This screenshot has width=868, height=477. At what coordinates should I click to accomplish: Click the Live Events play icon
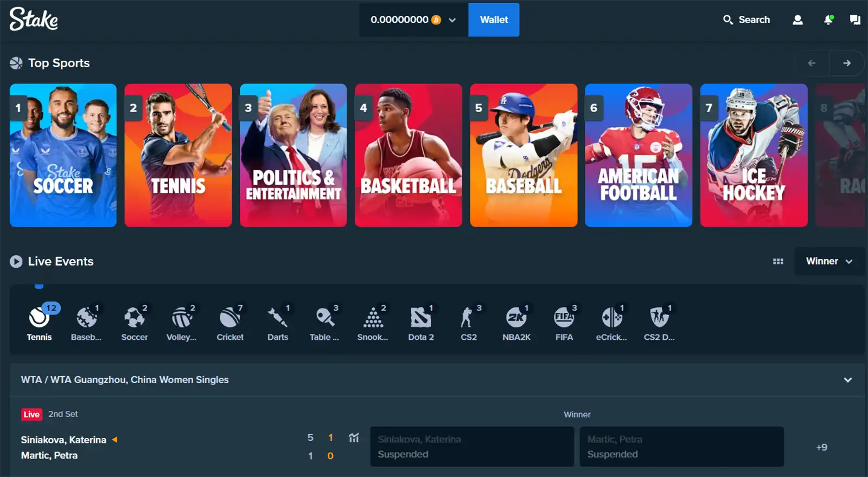coord(16,261)
